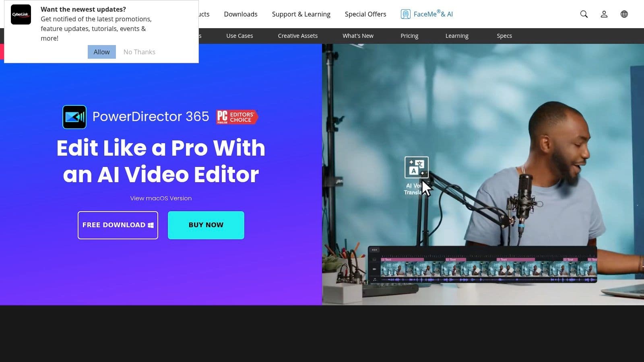Open the search magnifier icon

[584, 14]
